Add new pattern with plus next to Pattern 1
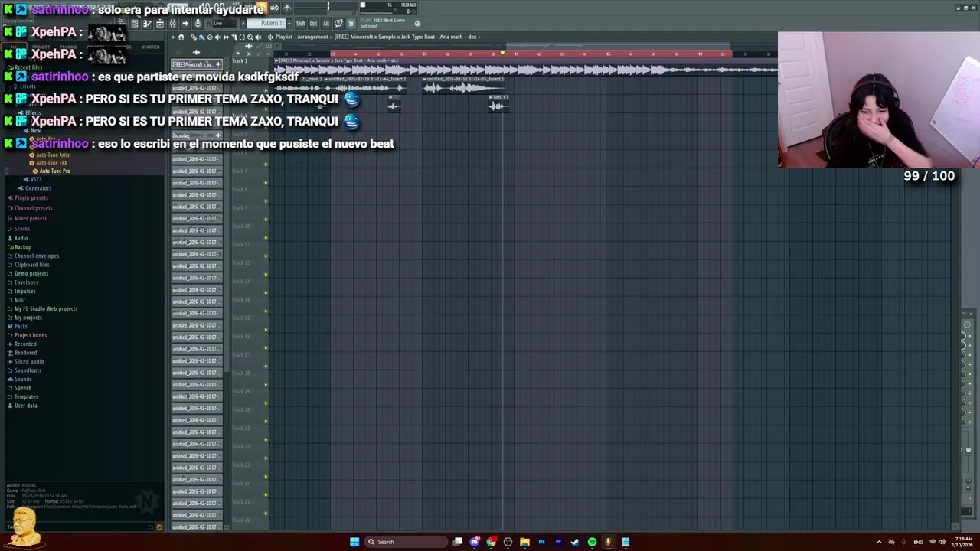Screen dimensions: 980x551 coord(289,24)
